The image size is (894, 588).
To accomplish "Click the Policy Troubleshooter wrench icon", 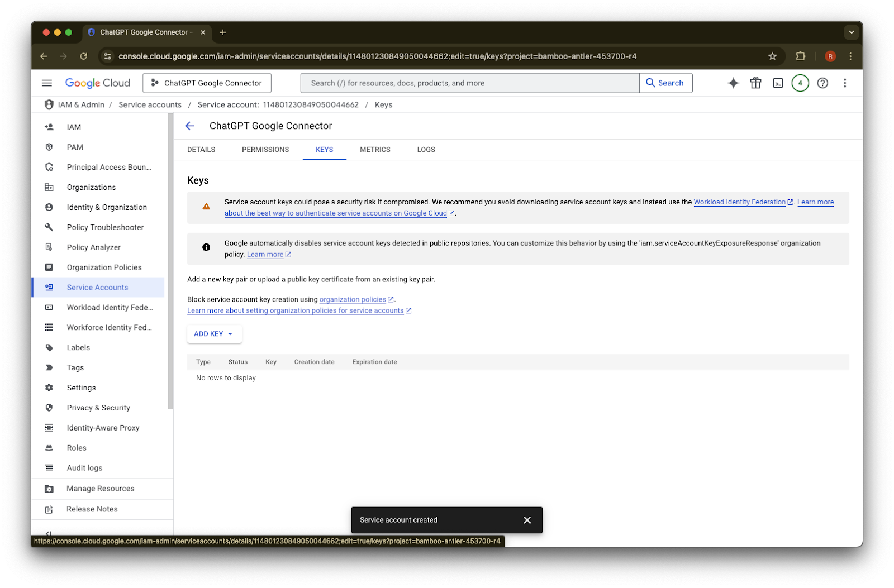I will click(49, 227).
